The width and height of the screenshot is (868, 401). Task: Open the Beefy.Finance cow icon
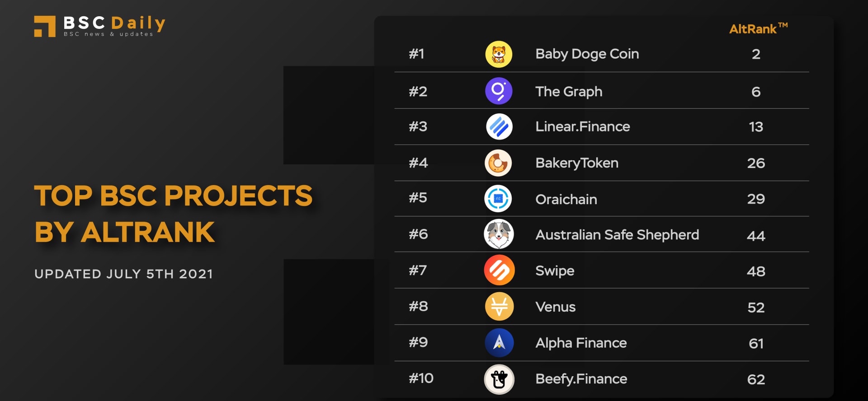(x=499, y=379)
